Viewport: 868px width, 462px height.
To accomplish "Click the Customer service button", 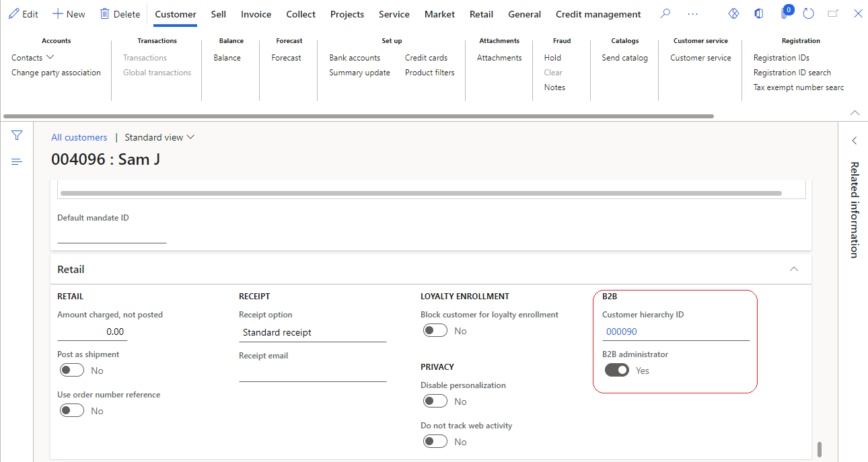I will tap(700, 58).
